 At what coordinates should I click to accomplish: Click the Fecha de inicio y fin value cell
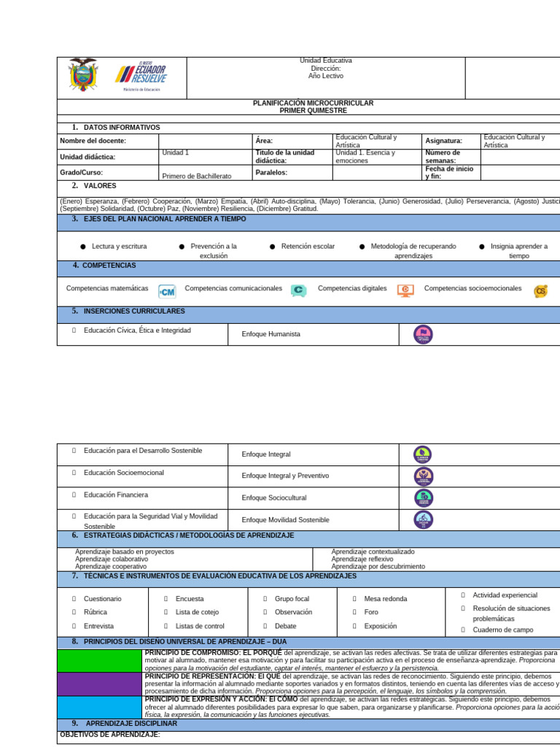click(x=521, y=172)
